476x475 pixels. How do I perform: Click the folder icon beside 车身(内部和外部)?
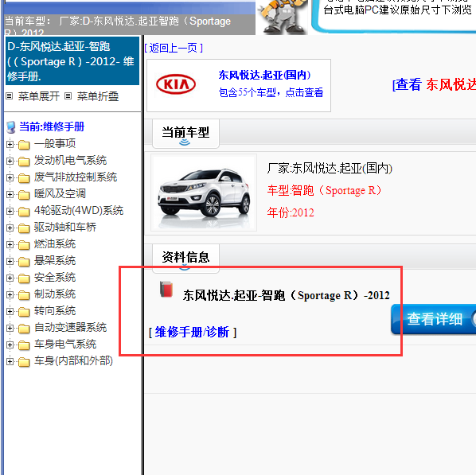click(24, 362)
